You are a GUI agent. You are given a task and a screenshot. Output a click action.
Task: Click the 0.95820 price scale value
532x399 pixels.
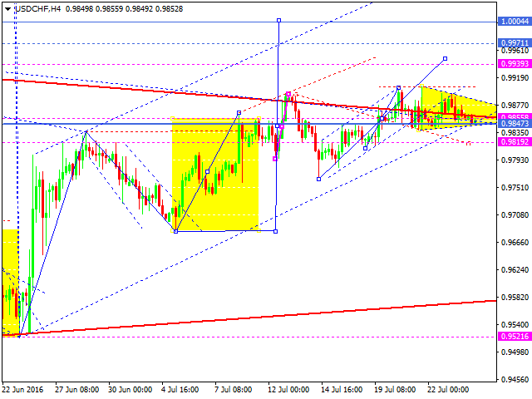click(515, 298)
